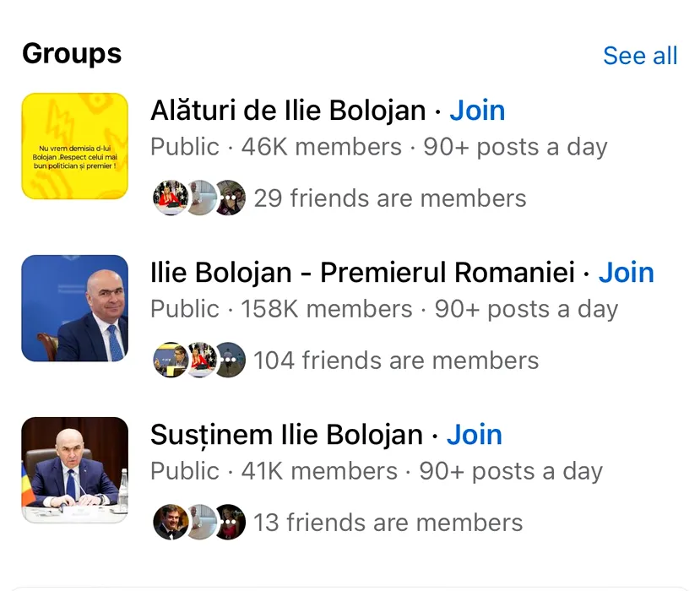Open the Susținem Ilie Bolojan group title

(x=286, y=435)
